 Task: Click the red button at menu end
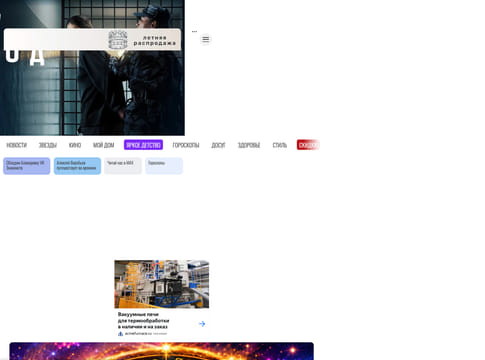308,145
